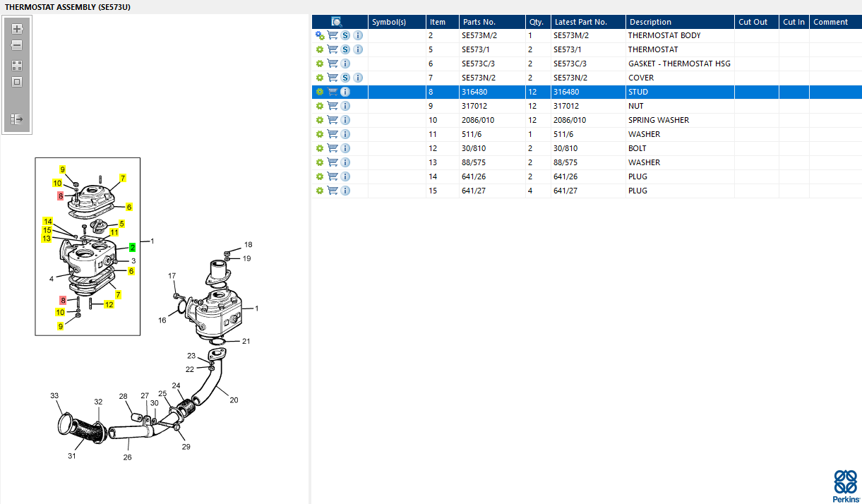
Task: Open info for SPRING WASHER row
Action: [345, 120]
